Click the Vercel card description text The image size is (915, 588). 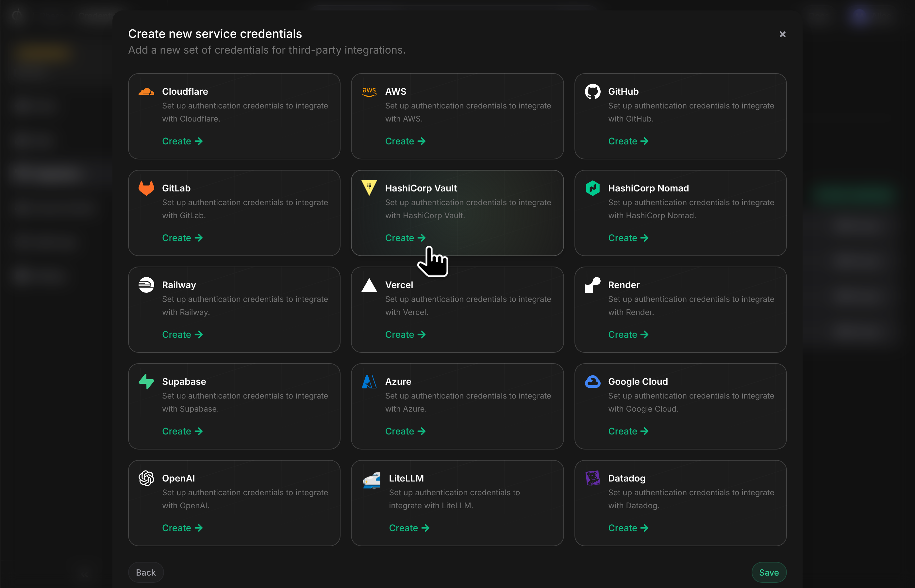pyautogui.click(x=468, y=305)
